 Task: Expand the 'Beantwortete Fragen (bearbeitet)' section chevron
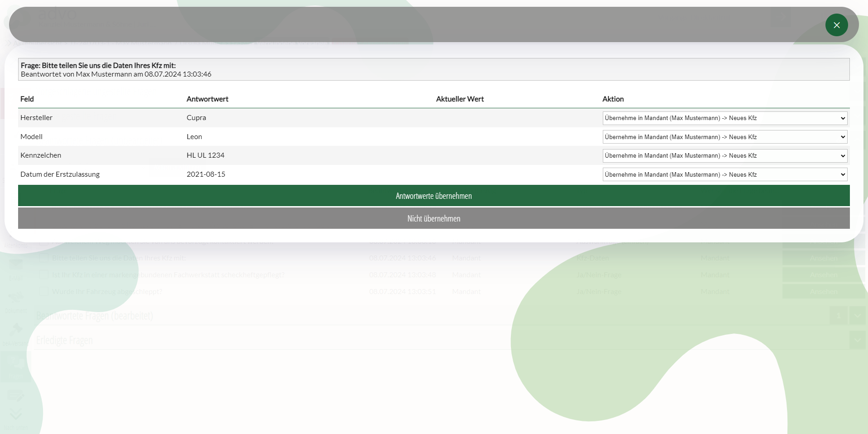pyautogui.click(x=857, y=315)
